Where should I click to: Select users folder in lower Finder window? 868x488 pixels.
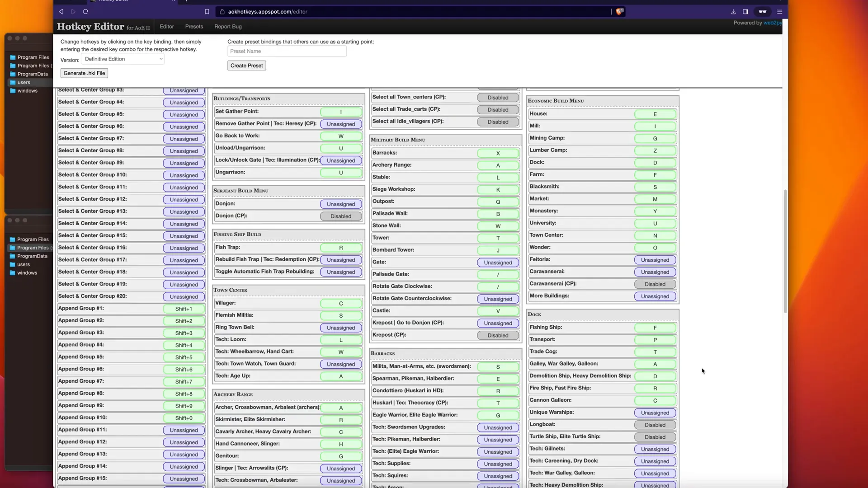click(24, 265)
